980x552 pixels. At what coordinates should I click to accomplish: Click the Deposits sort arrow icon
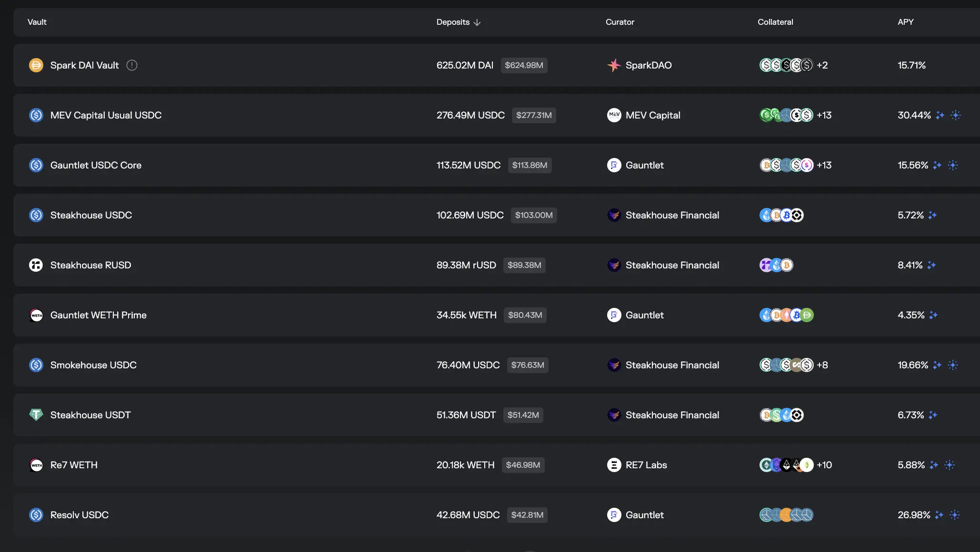coord(477,22)
